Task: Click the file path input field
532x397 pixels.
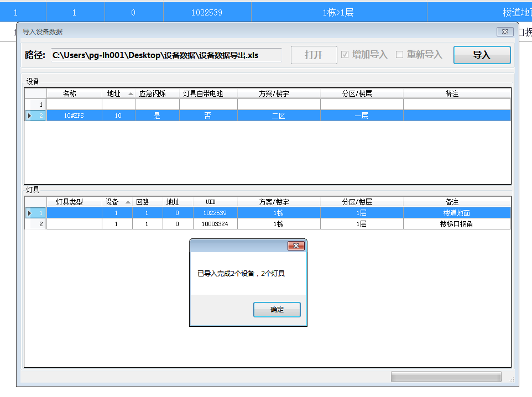Action: 166,55
